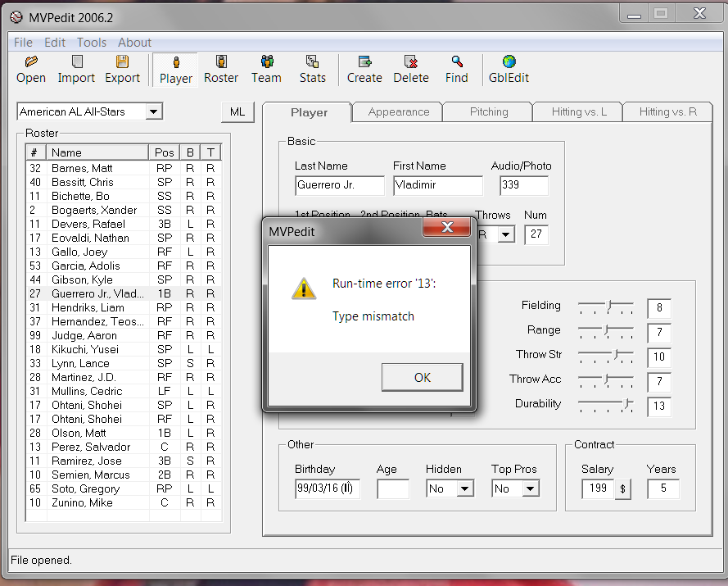The width and height of the screenshot is (728, 586).
Task: Select the Player view icon
Action: (176, 62)
